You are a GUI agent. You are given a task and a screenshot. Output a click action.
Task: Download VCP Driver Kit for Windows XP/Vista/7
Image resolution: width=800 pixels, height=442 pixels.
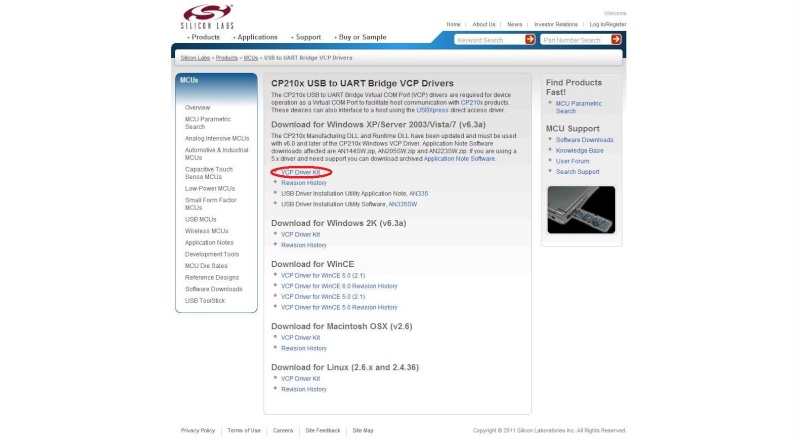point(301,173)
